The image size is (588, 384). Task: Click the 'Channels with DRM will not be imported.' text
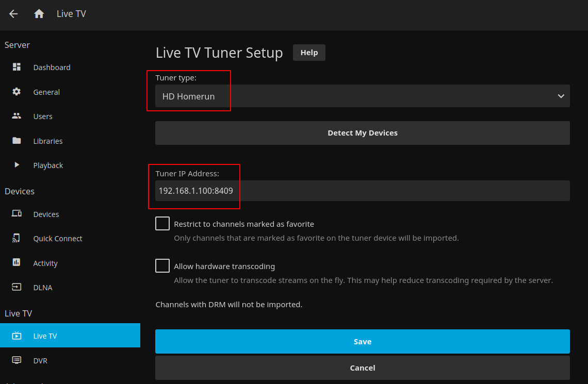tap(228, 305)
